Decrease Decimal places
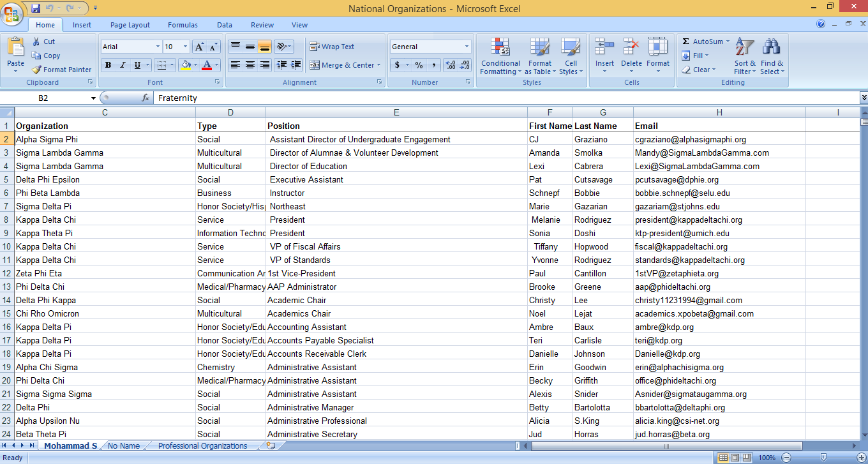This screenshot has height=464, width=868. coord(465,65)
